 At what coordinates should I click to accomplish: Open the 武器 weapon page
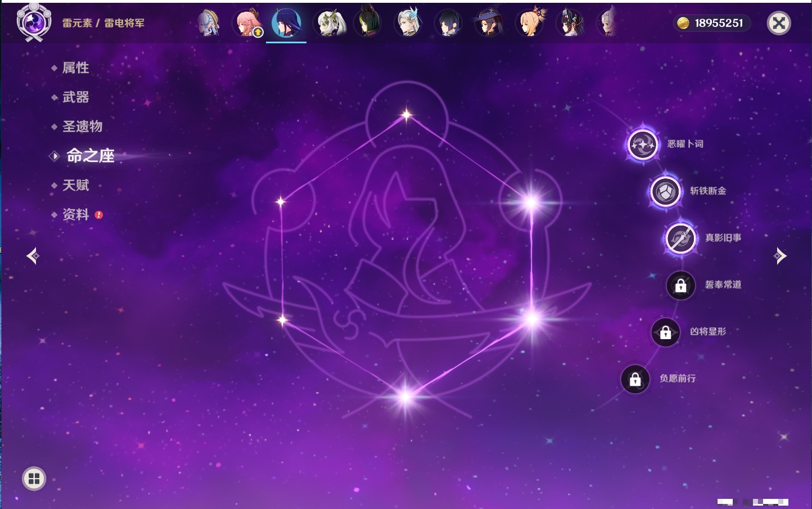tap(75, 97)
